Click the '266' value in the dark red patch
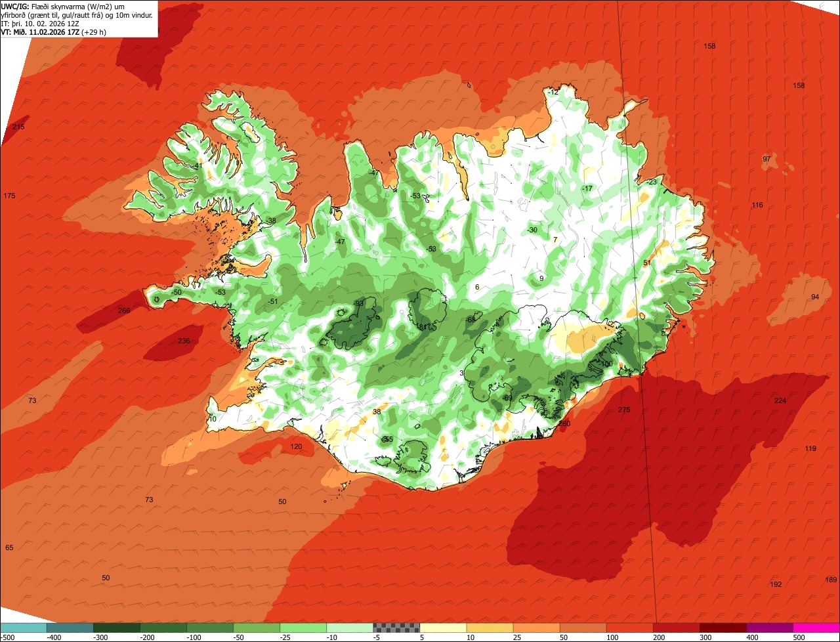 124,311
